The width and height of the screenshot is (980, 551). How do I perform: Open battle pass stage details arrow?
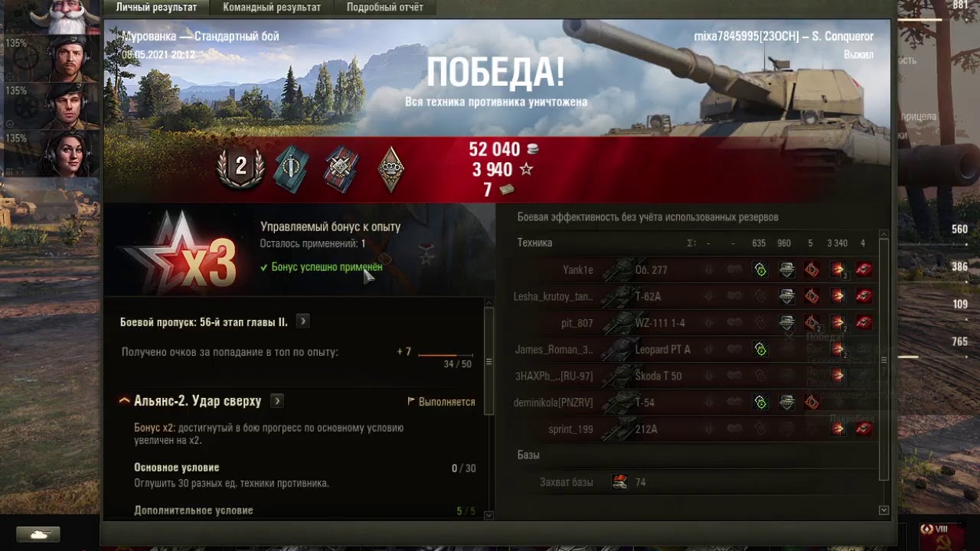pyautogui.click(x=303, y=321)
